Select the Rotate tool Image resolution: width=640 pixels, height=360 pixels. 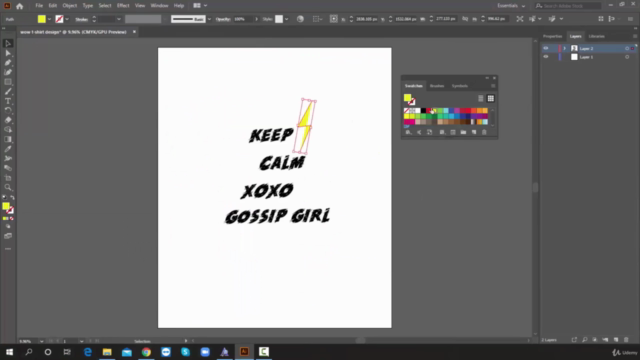pyautogui.click(x=8, y=110)
